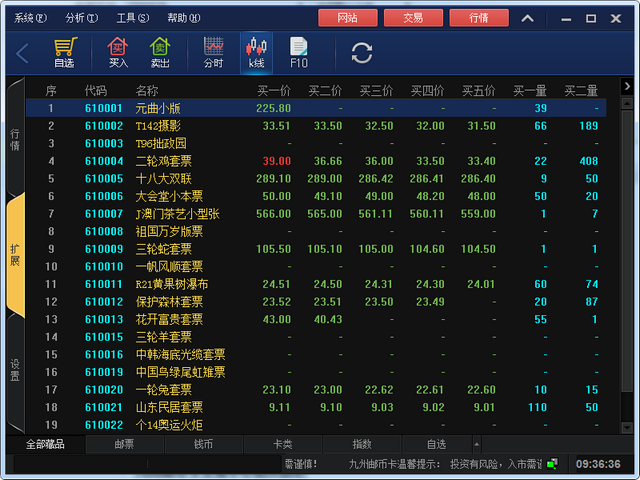Select row 元曲小版

[316, 108]
